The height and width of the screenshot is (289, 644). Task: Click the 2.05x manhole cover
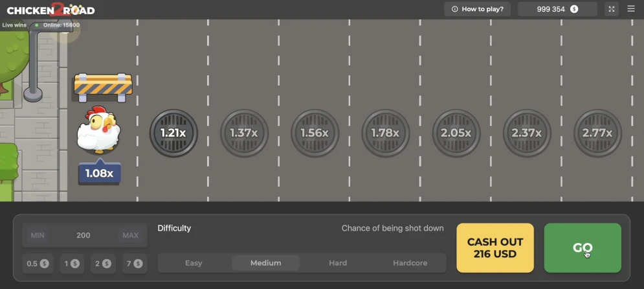point(456,133)
